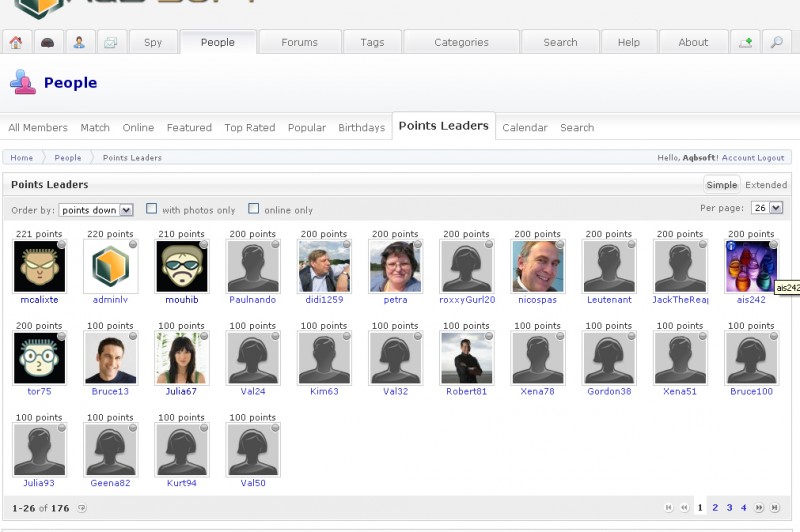Switch to Extended view mode
Image resolution: width=800 pixels, height=532 pixels.
pyautogui.click(x=766, y=185)
